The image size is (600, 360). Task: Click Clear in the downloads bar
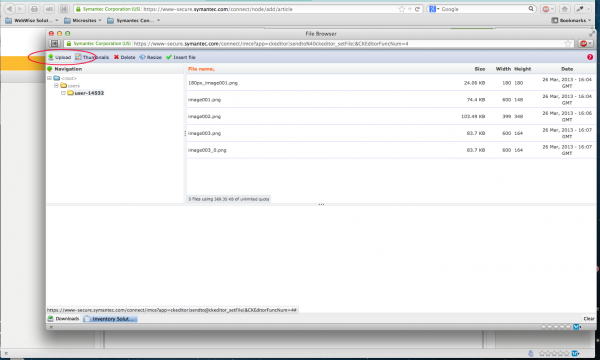[589, 319]
